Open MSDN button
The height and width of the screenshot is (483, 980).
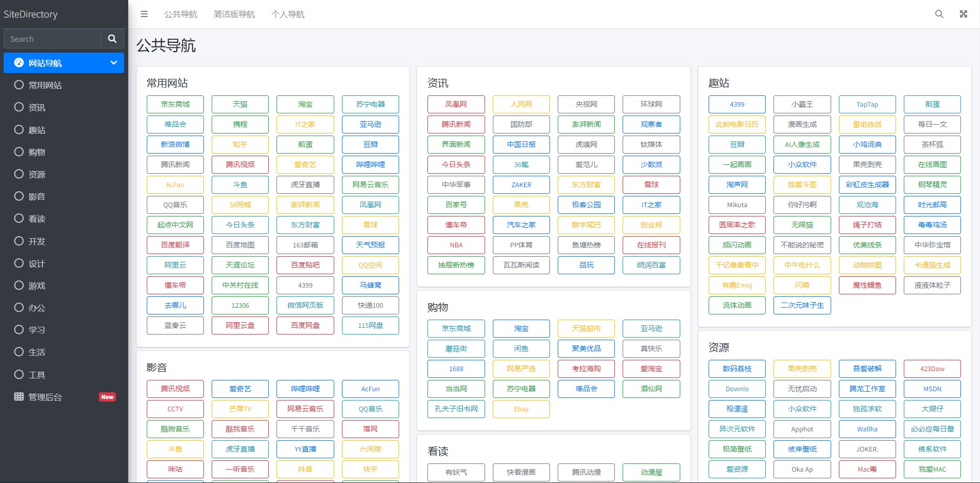coord(932,389)
